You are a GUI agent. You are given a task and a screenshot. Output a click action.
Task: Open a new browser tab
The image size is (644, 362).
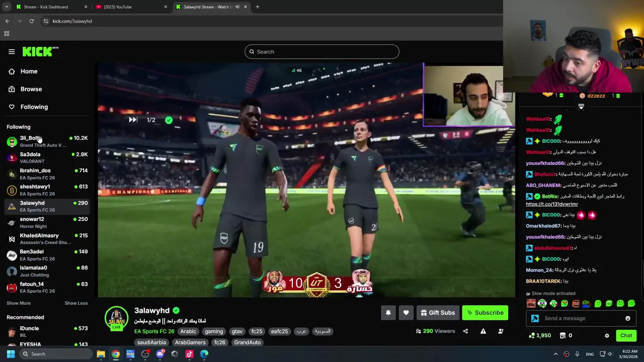(257, 7)
